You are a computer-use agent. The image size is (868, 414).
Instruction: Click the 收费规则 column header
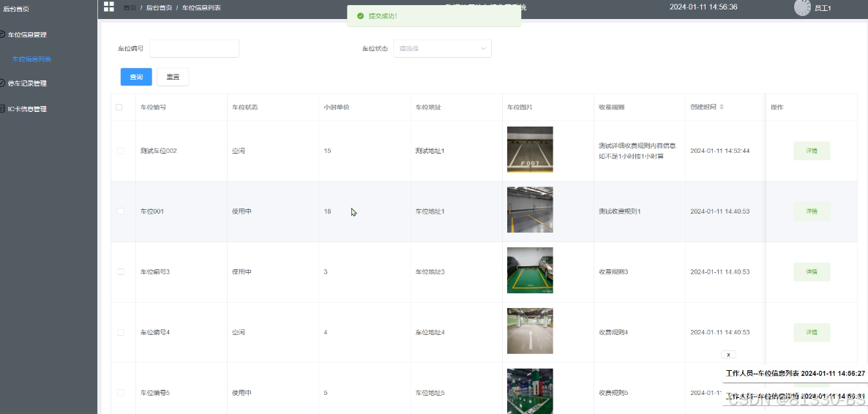tap(611, 107)
